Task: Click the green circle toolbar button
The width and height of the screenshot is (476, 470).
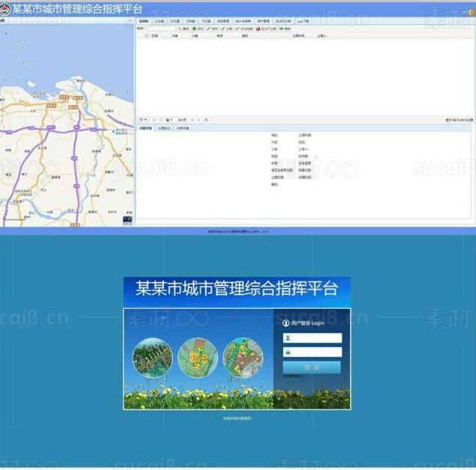Action: (198, 28)
